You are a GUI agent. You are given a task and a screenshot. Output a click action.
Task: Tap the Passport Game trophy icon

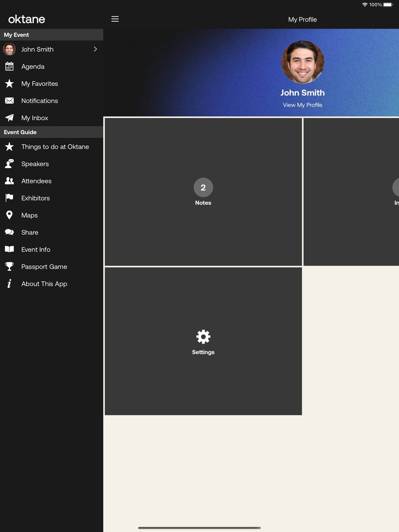click(x=9, y=266)
